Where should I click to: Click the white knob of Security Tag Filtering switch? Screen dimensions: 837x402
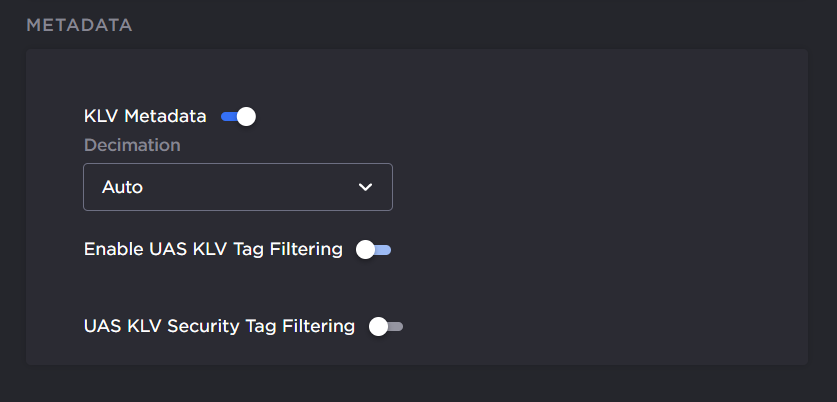pos(378,326)
